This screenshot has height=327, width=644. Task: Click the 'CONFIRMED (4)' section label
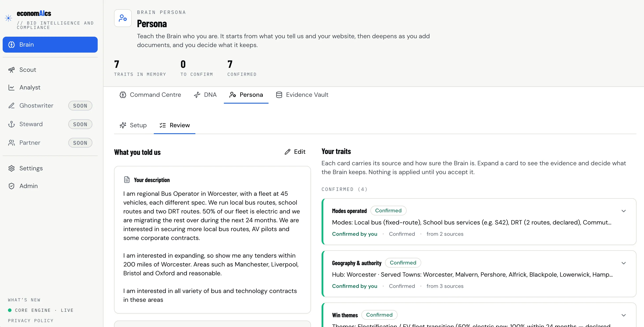[x=344, y=189]
